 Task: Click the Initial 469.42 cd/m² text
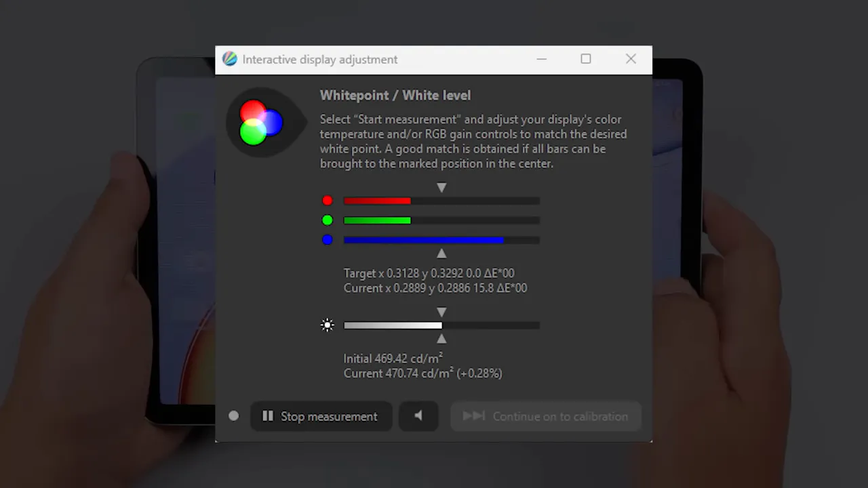pyautogui.click(x=393, y=359)
